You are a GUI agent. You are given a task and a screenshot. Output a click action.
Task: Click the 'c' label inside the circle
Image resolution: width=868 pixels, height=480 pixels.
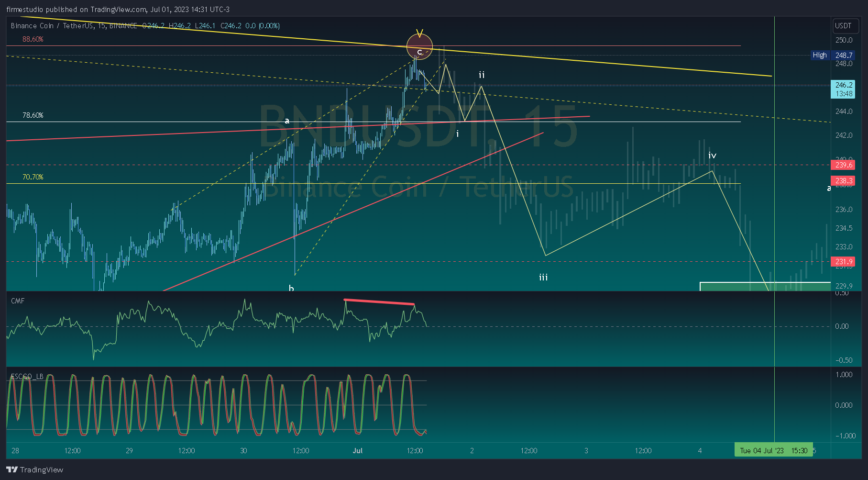[419, 52]
